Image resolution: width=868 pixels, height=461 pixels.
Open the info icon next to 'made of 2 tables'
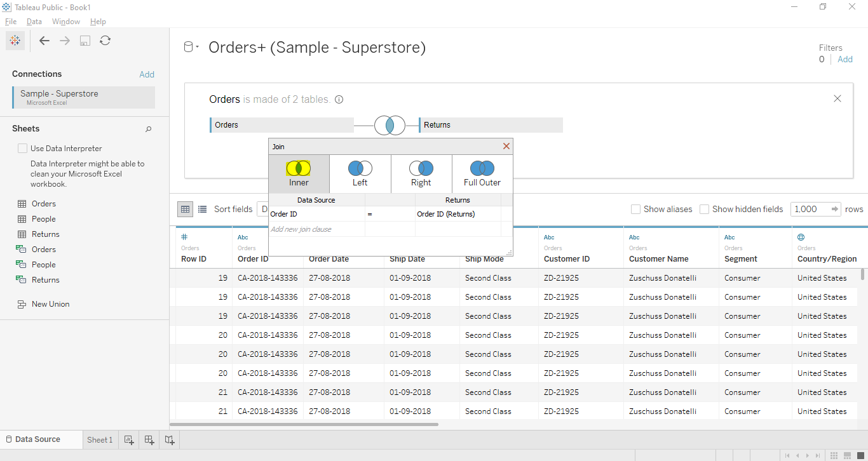click(339, 100)
